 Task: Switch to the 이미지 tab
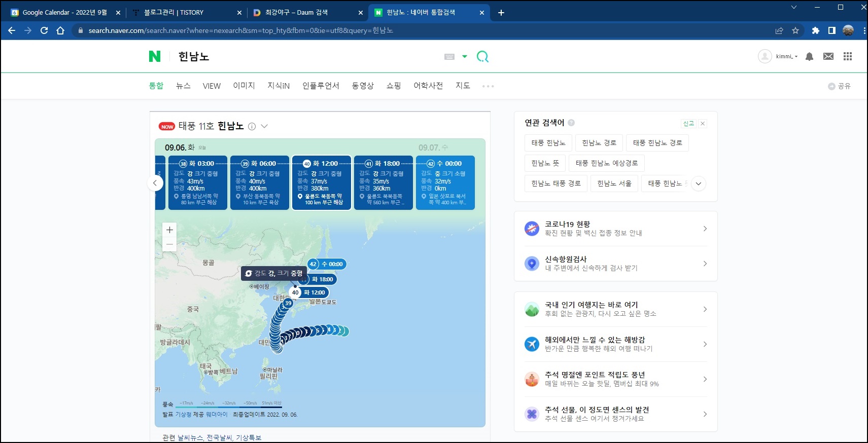[244, 86]
